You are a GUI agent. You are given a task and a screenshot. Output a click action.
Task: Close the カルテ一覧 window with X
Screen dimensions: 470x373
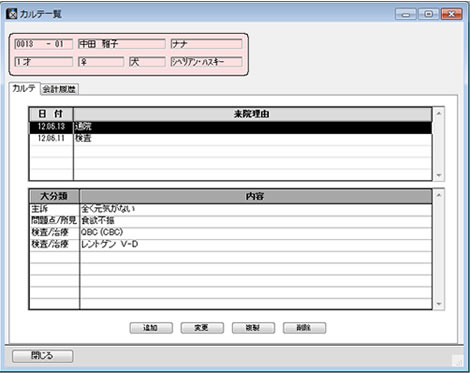click(x=452, y=14)
